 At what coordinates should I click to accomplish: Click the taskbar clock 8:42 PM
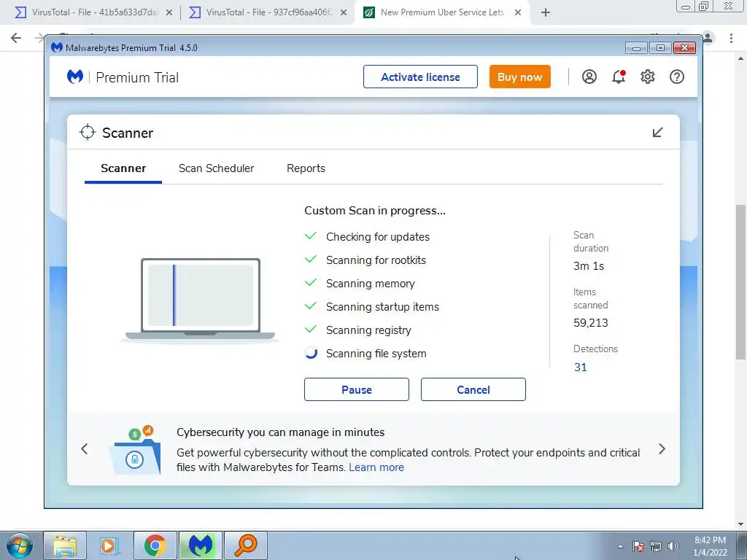[710, 540]
